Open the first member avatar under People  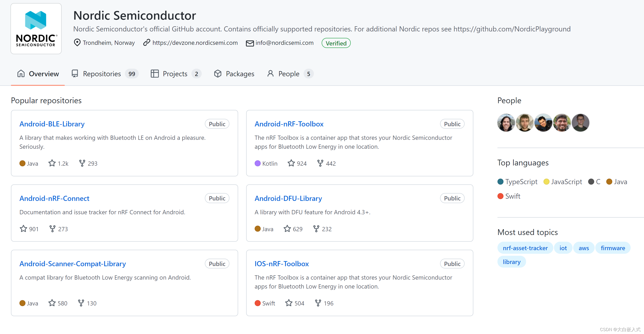(x=506, y=123)
